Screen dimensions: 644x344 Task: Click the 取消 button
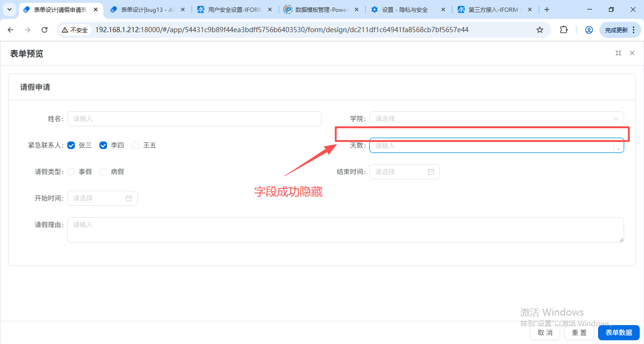point(545,333)
